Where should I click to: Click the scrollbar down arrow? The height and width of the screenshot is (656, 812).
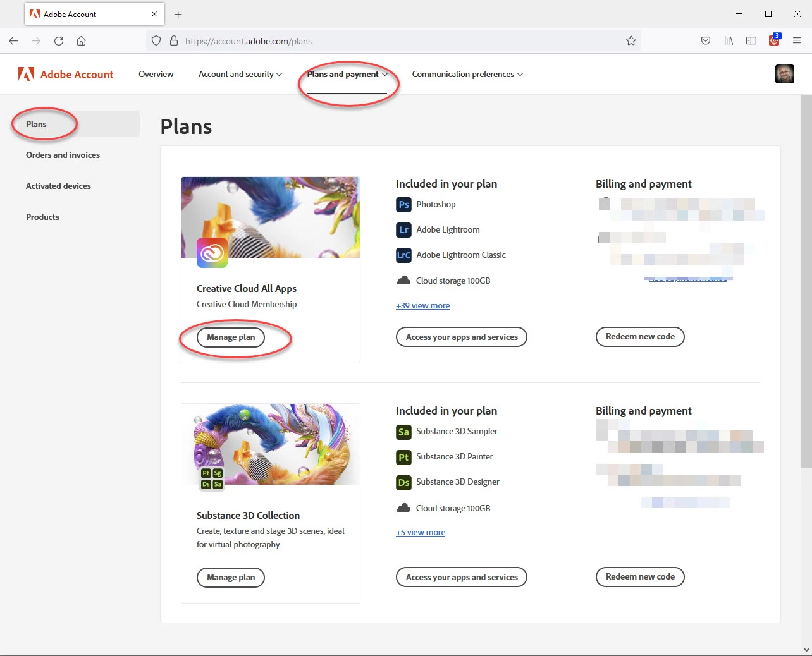(x=806, y=649)
